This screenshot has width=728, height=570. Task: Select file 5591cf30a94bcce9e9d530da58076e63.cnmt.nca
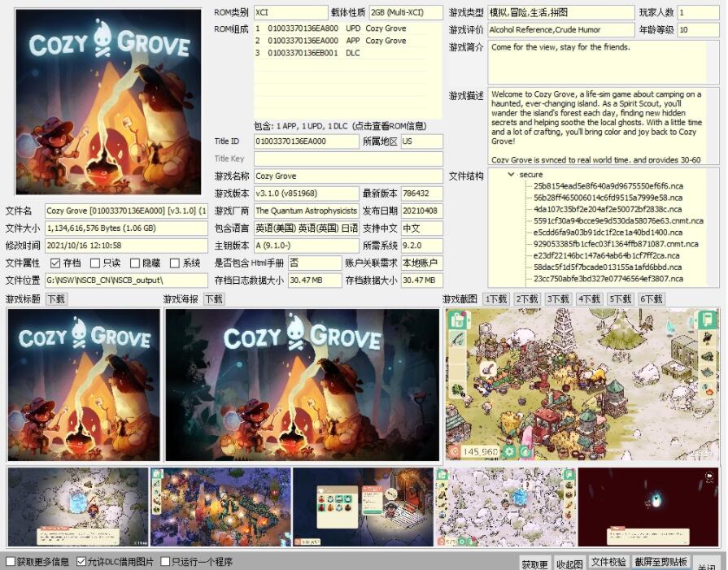coord(618,221)
